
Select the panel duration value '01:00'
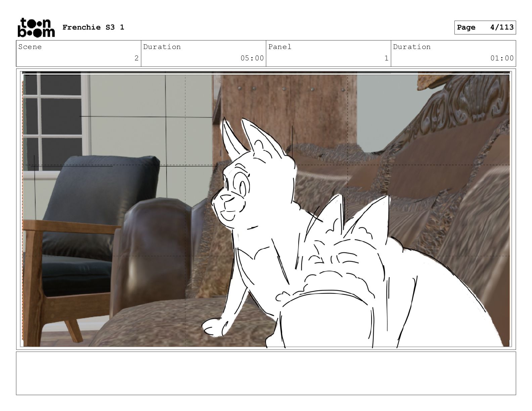coord(502,58)
